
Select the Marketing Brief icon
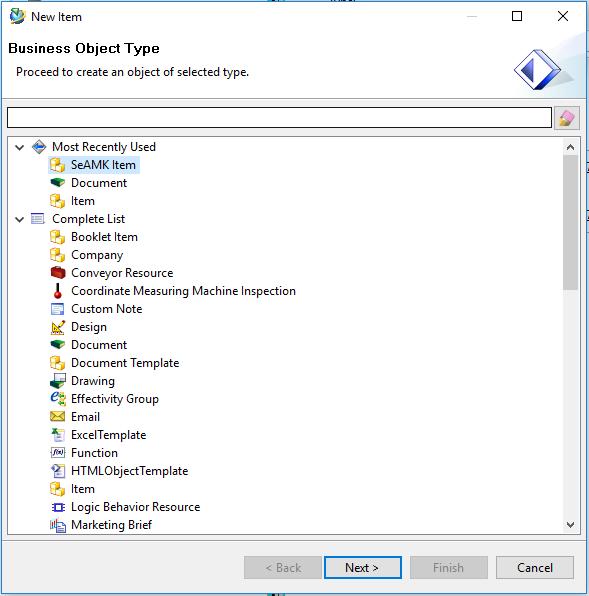[58, 525]
